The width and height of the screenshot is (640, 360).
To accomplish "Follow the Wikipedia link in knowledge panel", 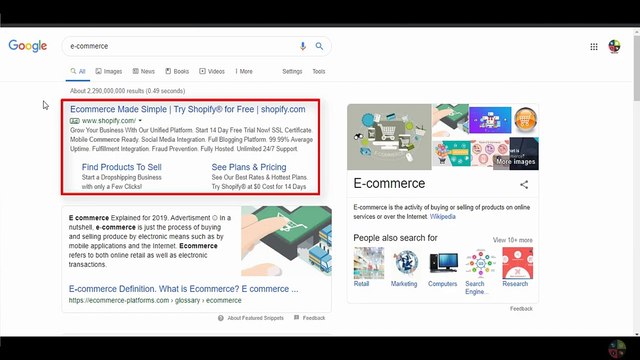I will [442, 217].
